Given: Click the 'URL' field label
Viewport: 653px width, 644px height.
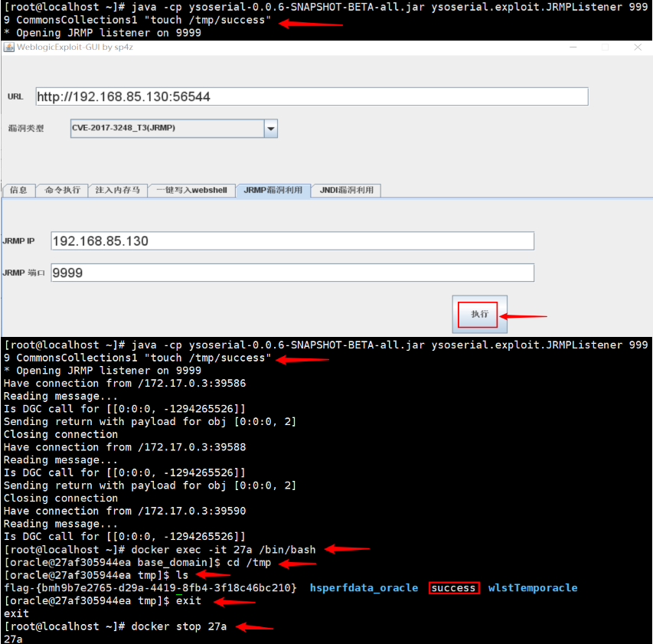Looking at the screenshot, I should pyautogui.click(x=15, y=96).
